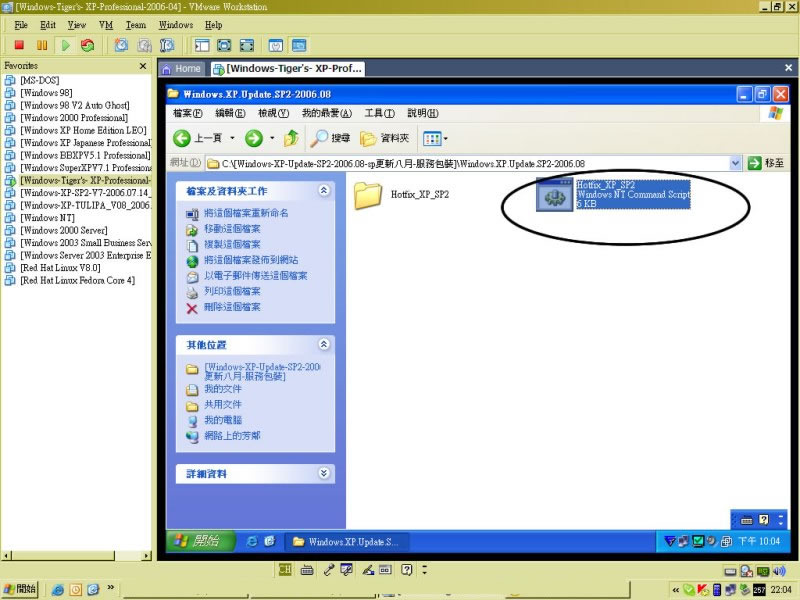Click 刪除這個檔案 delete link
This screenshot has height=600, width=800.
(x=232, y=307)
